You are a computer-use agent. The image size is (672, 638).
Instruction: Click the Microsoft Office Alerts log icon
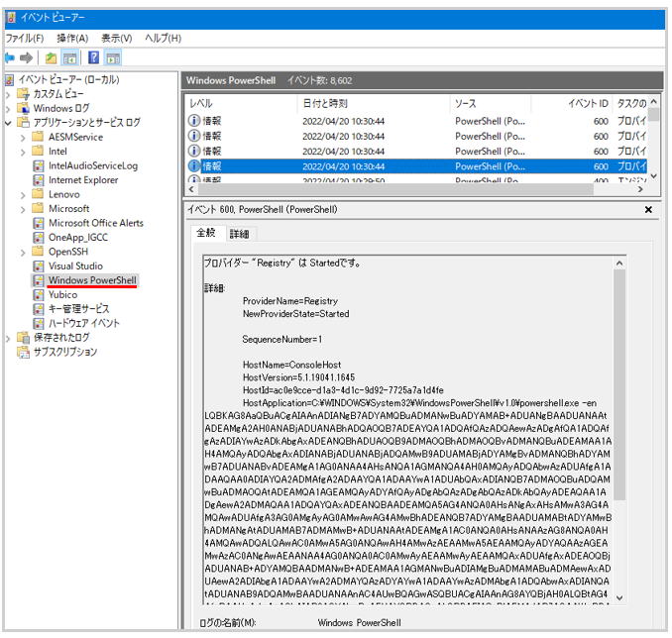coord(39,223)
